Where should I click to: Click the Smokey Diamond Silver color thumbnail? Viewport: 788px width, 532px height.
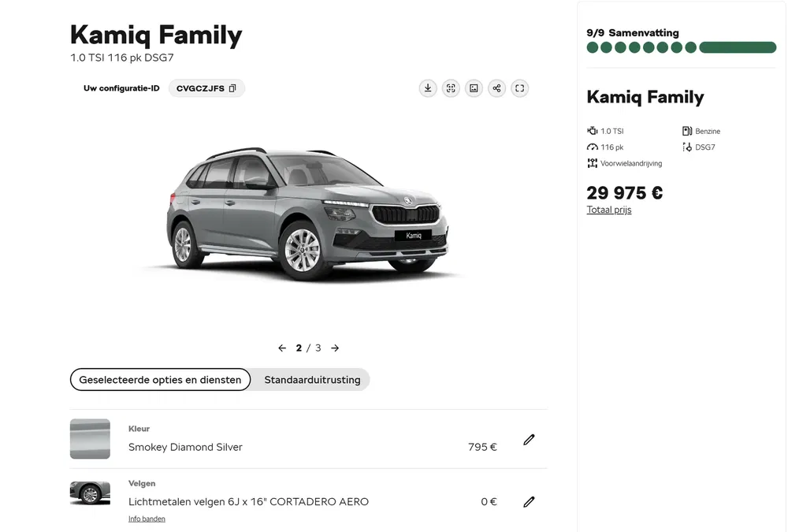tap(90, 438)
